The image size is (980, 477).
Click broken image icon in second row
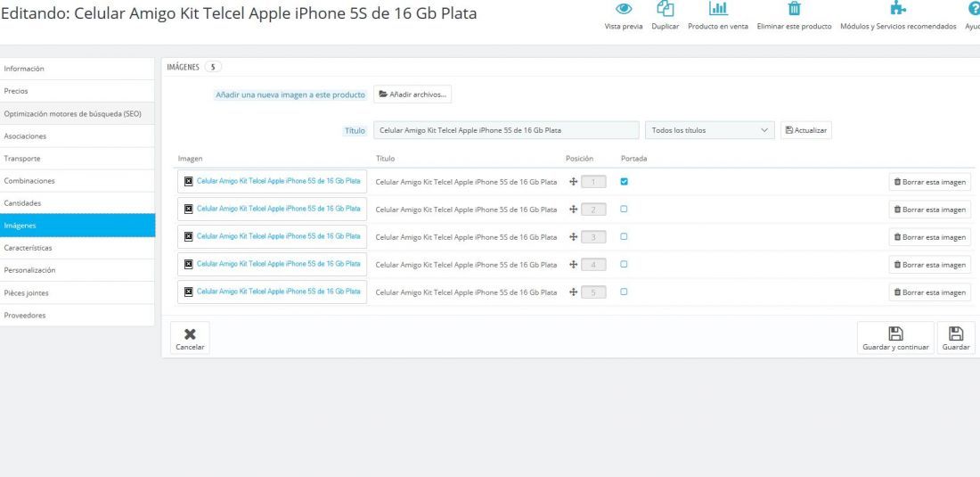point(188,209)
